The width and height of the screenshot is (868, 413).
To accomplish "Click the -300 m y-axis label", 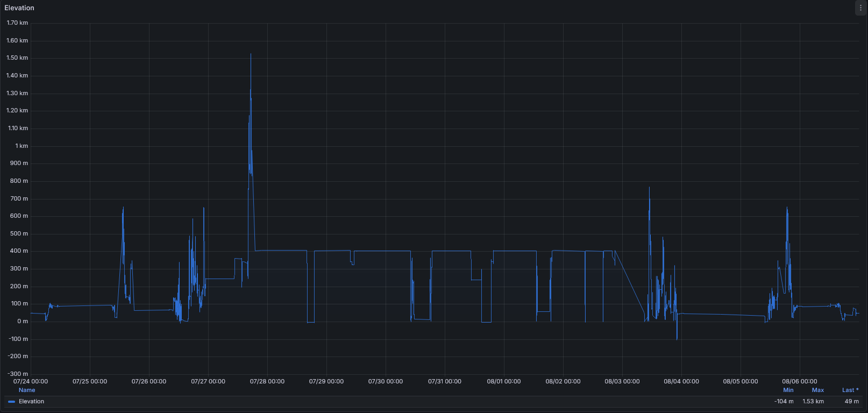I will pos(18,374).
